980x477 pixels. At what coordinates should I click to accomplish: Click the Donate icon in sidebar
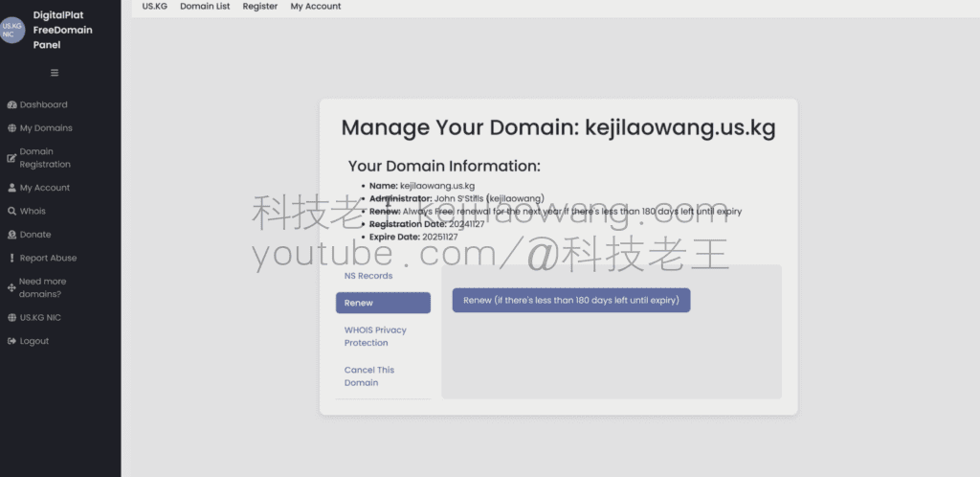click(11, 235)
